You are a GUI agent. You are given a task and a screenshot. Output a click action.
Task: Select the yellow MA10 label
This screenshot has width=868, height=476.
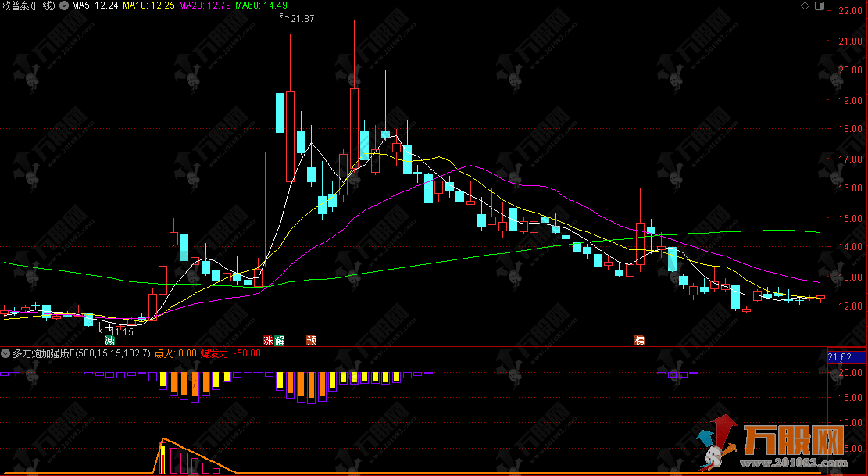(148, 6)
